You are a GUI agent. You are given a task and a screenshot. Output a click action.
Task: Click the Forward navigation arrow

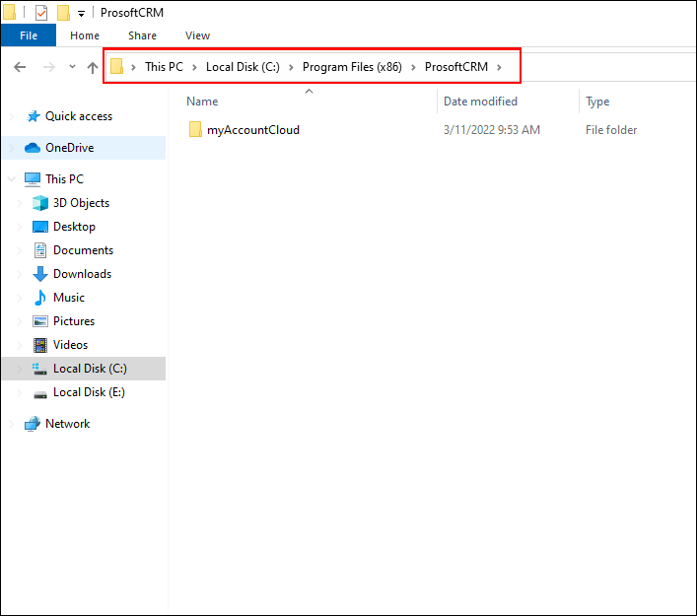click(x=49, y=67)
